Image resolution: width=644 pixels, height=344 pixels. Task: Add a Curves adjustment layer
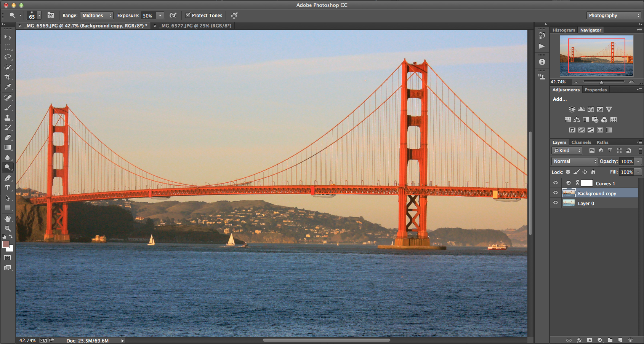click(x=590, y=109)
